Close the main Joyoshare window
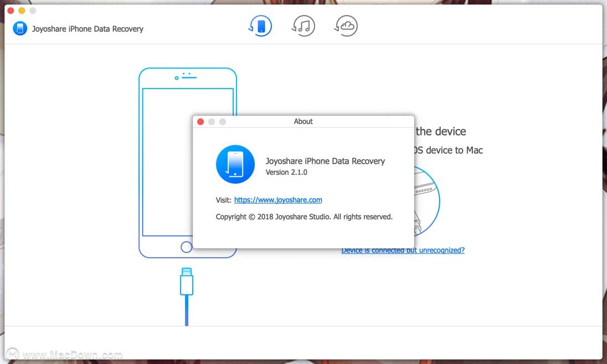 tap(11, 11)
